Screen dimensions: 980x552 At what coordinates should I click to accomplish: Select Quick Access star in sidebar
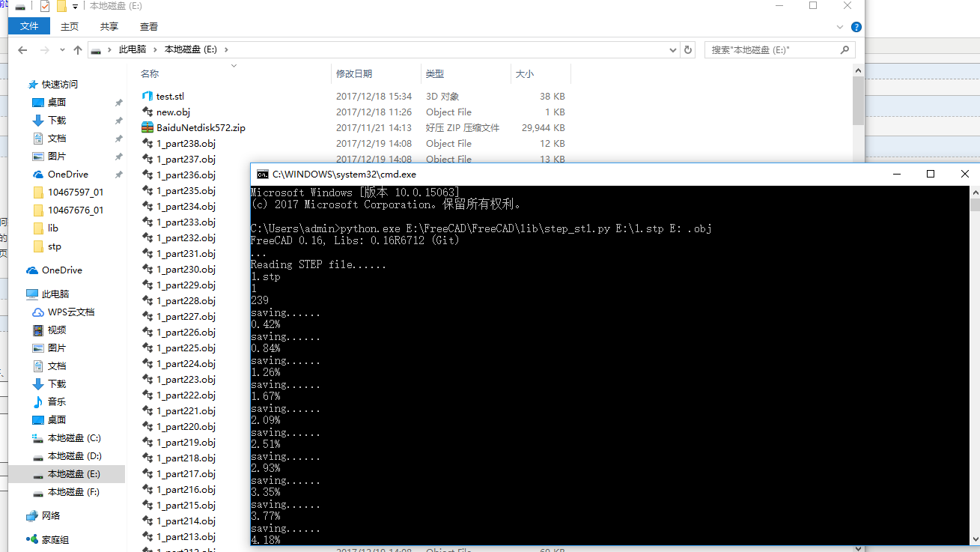click(x=32, y=85)
